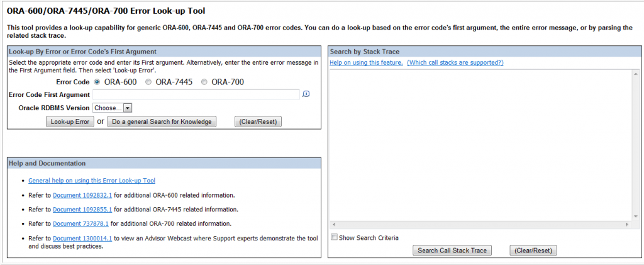Click the page title ORA-600/ORA-7445/ORA-700 Error Look-up Tool
Viewport: 644px width, 265px height.
click(106, 11)
